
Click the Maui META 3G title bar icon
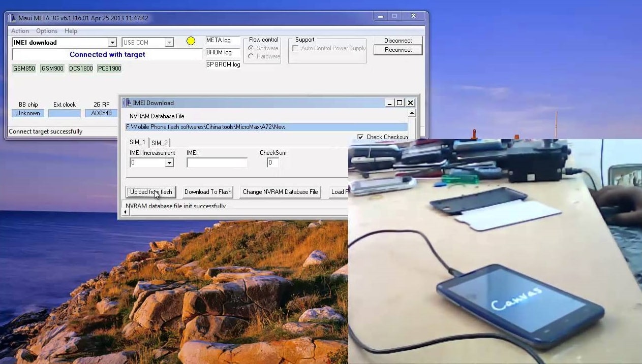coord(12,18)
